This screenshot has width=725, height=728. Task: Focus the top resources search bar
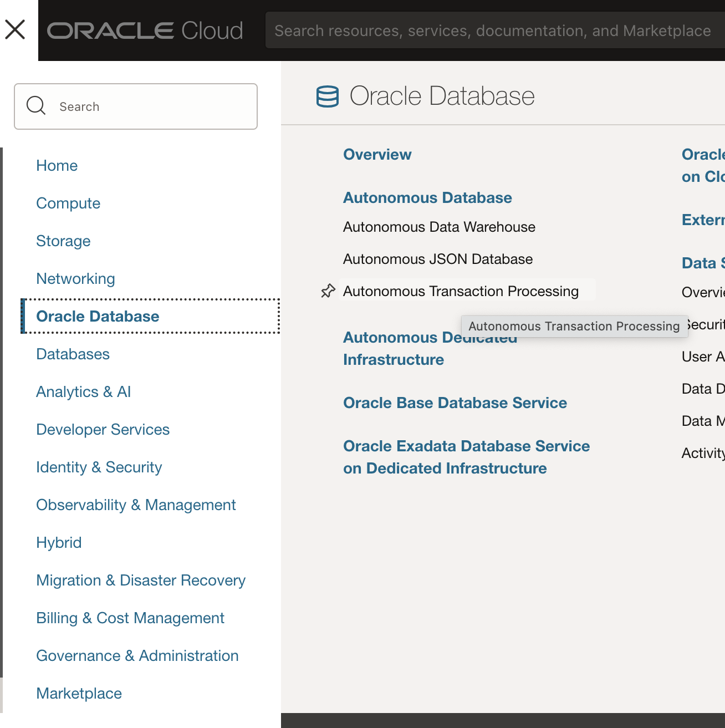(x=492, y=30)
